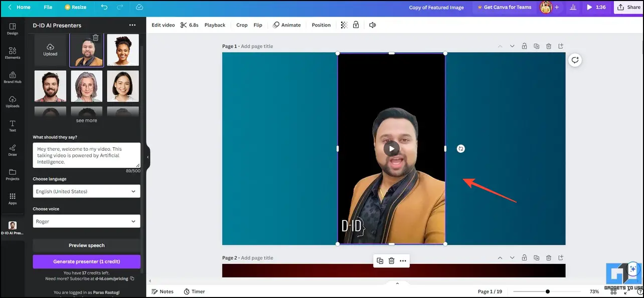Delete the selected presenter photo thumbnail
This screenshot has height=298, width=644.
tap(96, 38)
